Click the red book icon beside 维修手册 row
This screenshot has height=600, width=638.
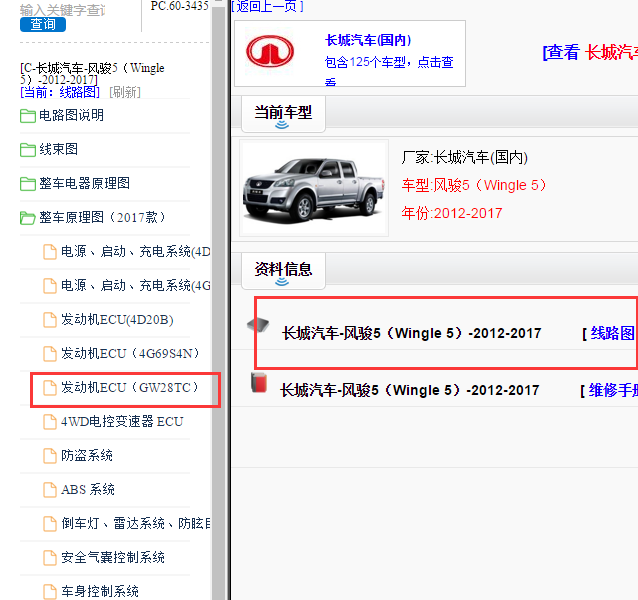pyautogui.click(x=259, y=383)
